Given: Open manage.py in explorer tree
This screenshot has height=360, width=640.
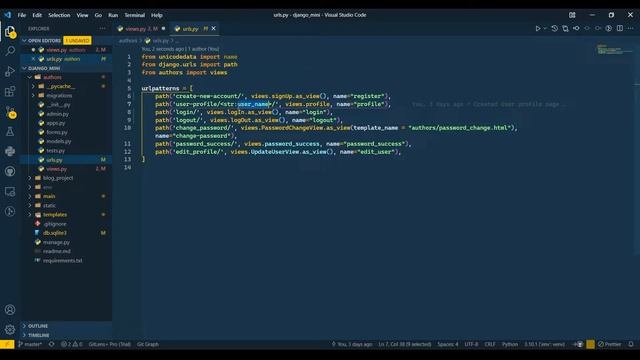Looking at the screenshot, I should (66, 242).
